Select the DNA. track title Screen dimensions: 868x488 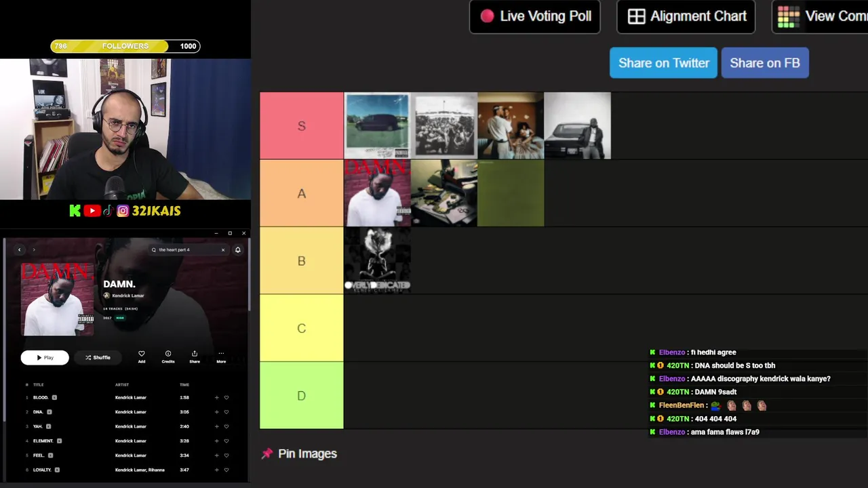(x=38, y=412)
